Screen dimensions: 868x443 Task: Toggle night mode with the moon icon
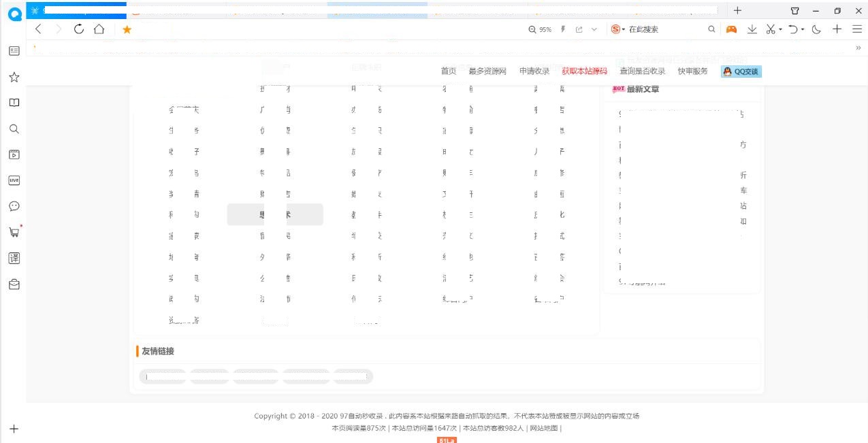pyautogui.click(x=816, y=29)
